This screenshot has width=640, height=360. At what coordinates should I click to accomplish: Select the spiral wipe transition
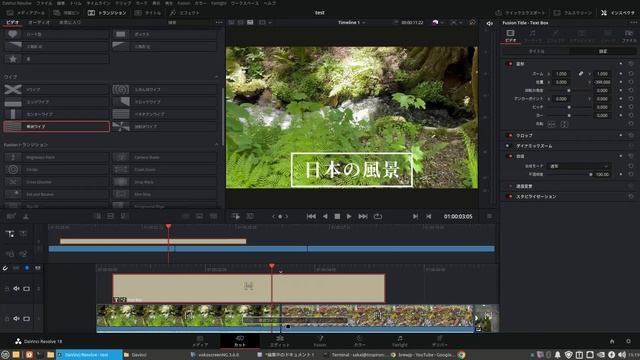[164, 89]
